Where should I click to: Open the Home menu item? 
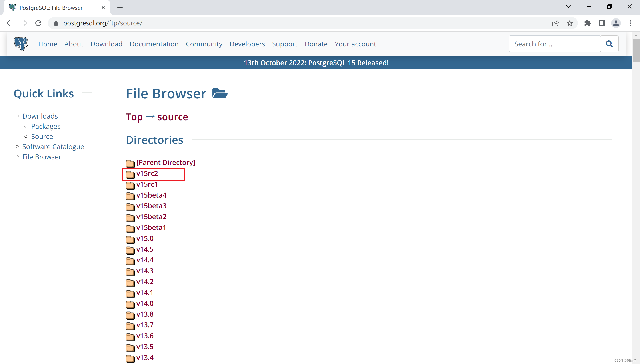click(x=48, y=44)
